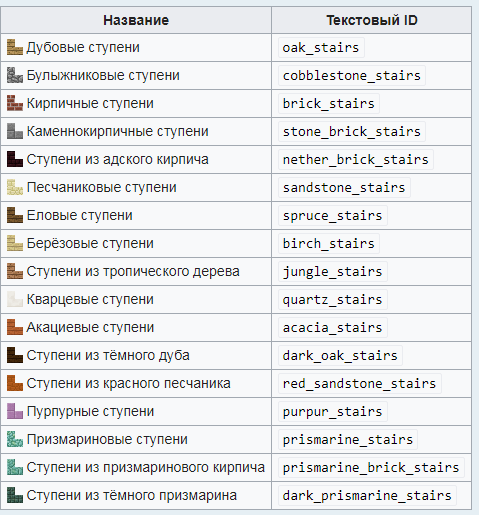Follow the Ступени из тёмного дуба link
479x515 pixels.
[x=108, y=355]
